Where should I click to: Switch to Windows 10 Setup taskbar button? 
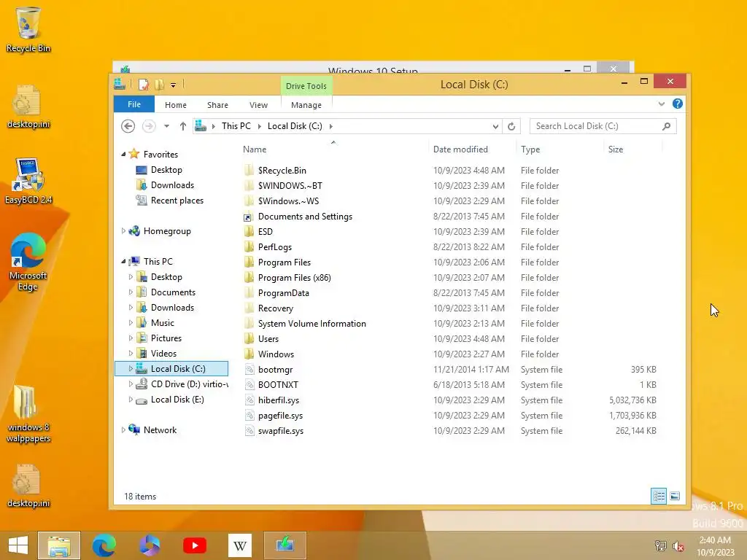tap(285, 545)
